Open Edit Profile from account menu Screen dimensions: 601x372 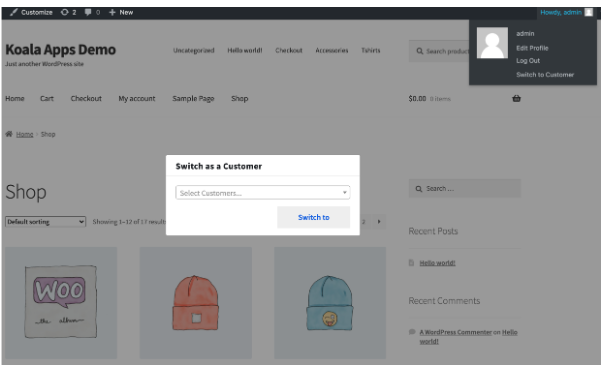click(532, 48)
